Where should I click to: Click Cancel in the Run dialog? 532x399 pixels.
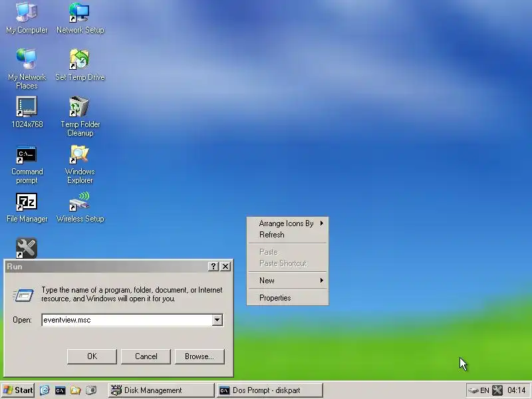coord(146,356)
